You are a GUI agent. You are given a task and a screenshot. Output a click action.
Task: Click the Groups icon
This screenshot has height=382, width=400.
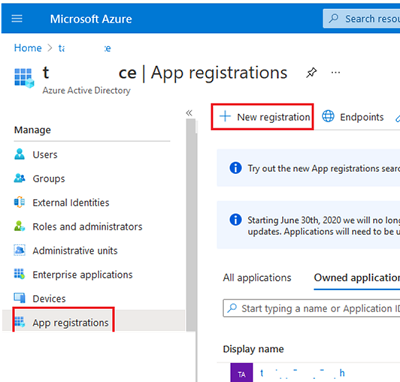coord(20,178)
